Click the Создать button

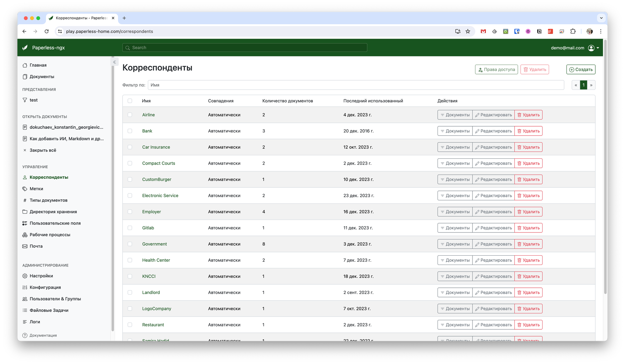581,69
